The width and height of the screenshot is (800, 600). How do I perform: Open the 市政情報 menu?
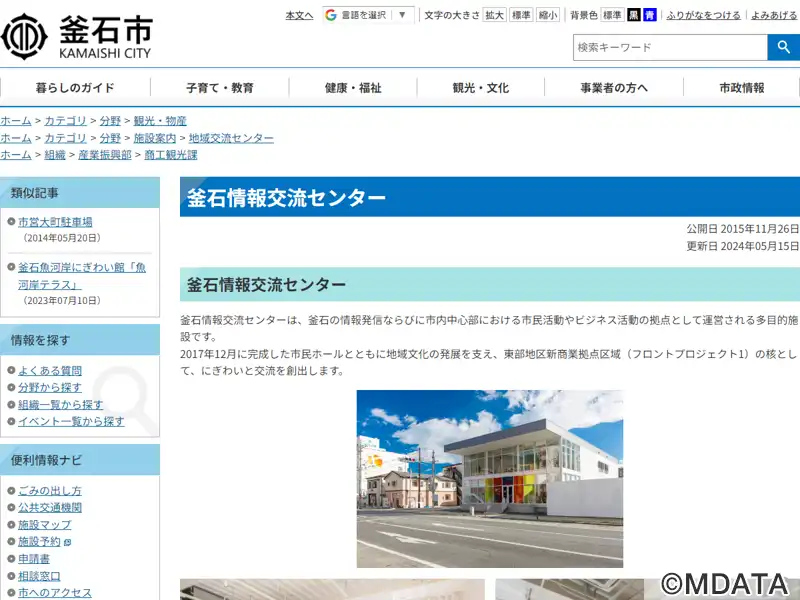(742, 88)
